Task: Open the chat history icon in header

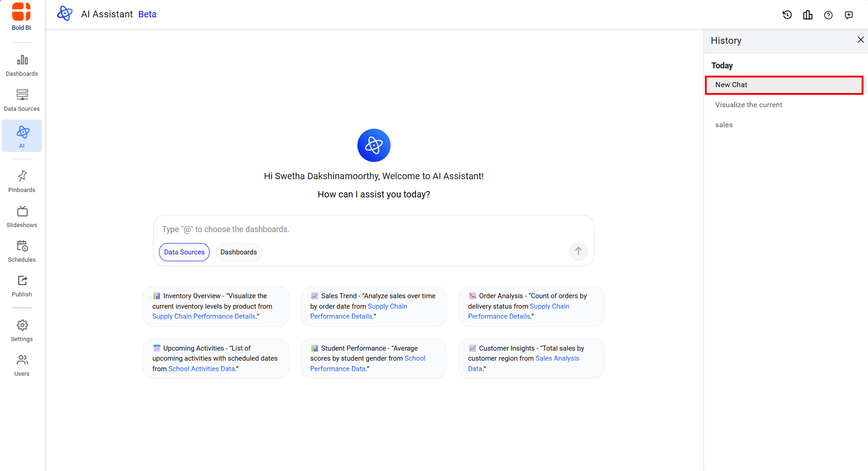Action: click(x=787, y=15)
